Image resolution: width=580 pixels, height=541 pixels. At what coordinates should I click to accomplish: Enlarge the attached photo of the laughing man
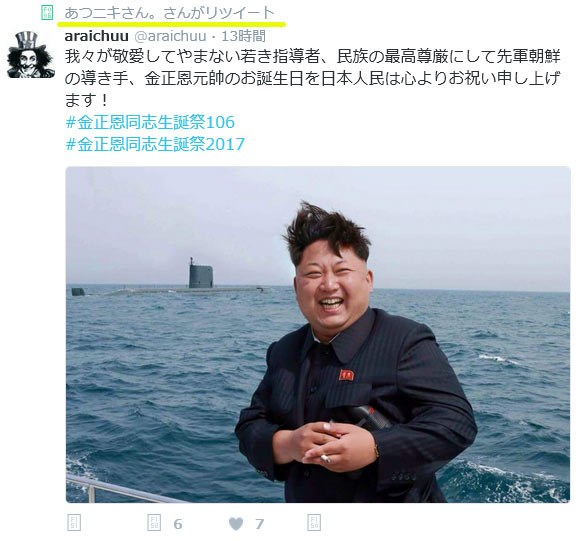click(x=318, y=334)
